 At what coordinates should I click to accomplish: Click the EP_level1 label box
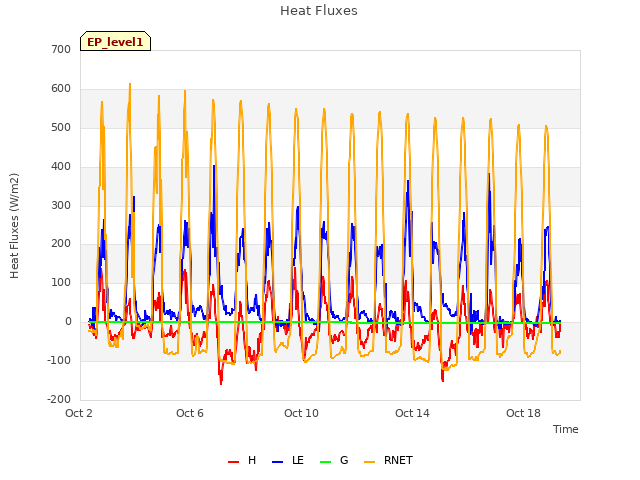point(116,41)
